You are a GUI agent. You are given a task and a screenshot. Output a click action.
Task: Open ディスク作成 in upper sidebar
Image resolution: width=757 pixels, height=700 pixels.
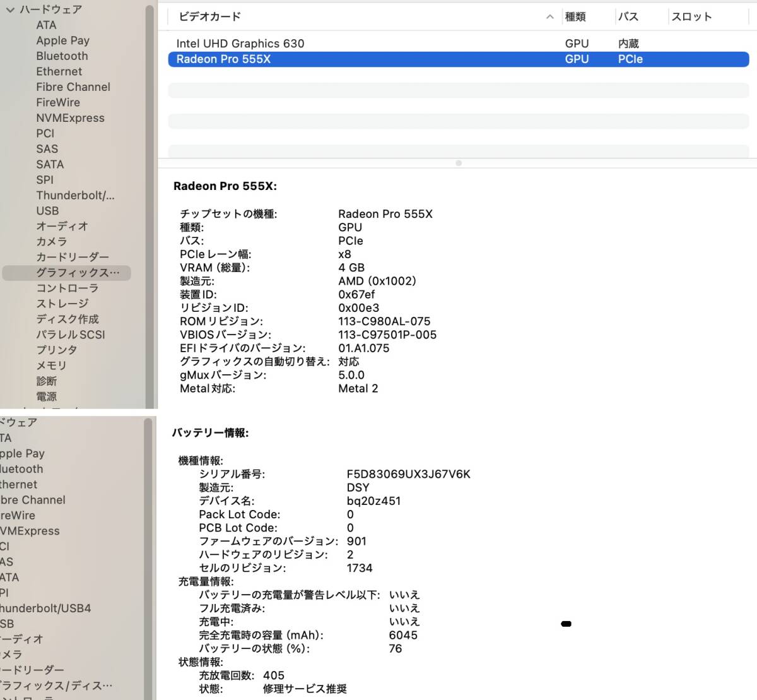pos(67,319)
